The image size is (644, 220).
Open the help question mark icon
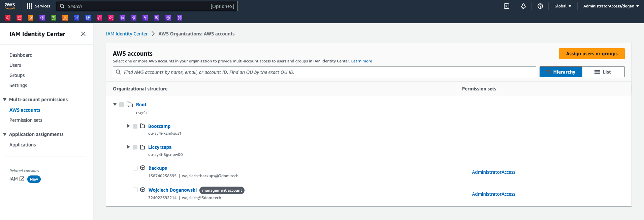click(x=540, y=6)
